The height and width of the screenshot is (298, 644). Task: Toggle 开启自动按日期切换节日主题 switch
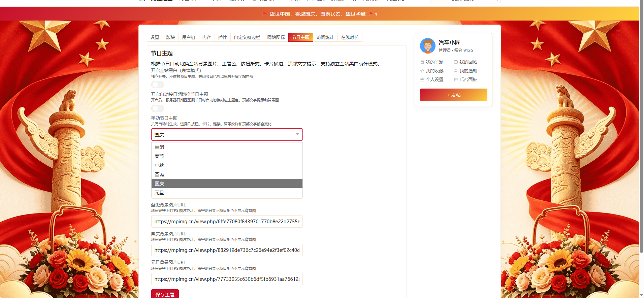tap(158, 108)
